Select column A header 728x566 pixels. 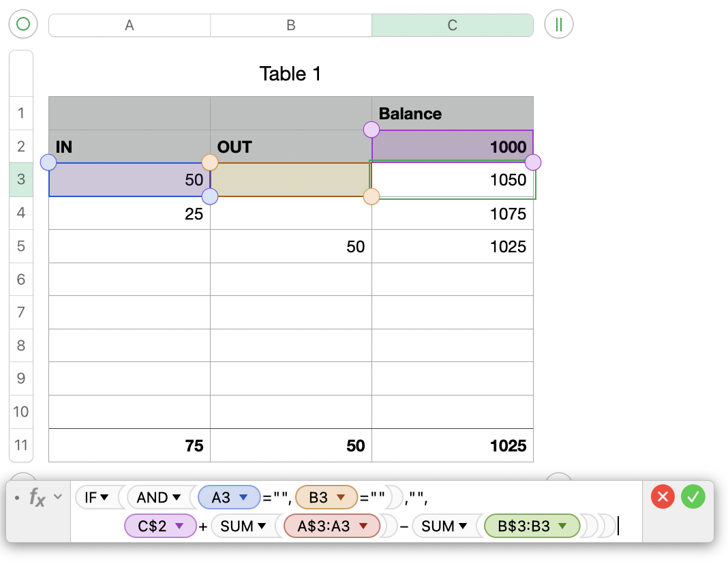(x=129, y=25)
